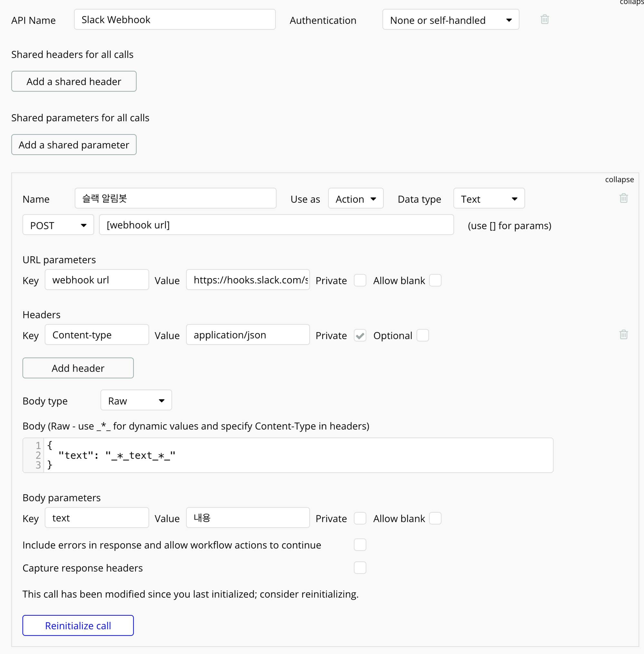Collapse the 슬랙 알림봇 call section

(619, 180)
